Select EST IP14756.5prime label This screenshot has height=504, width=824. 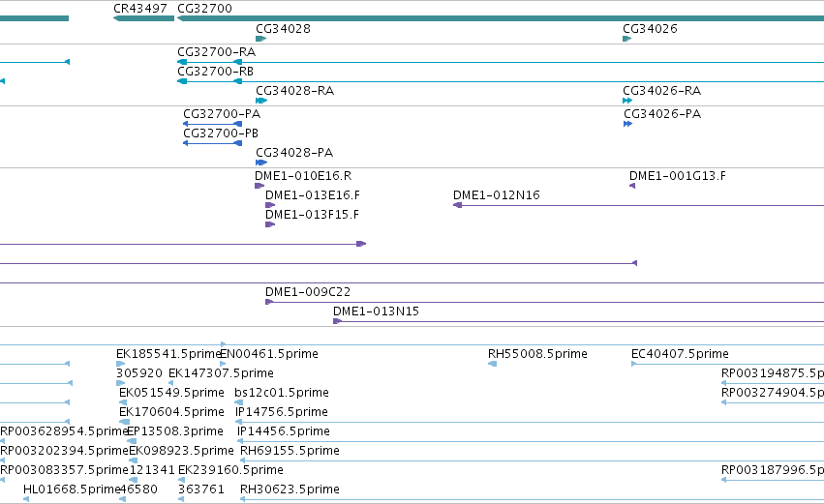click(282, 412)
